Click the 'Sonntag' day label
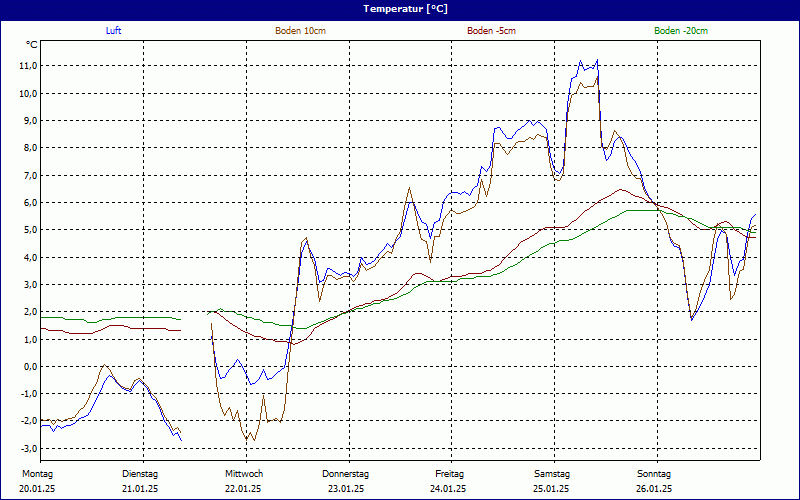 point(654,474)
